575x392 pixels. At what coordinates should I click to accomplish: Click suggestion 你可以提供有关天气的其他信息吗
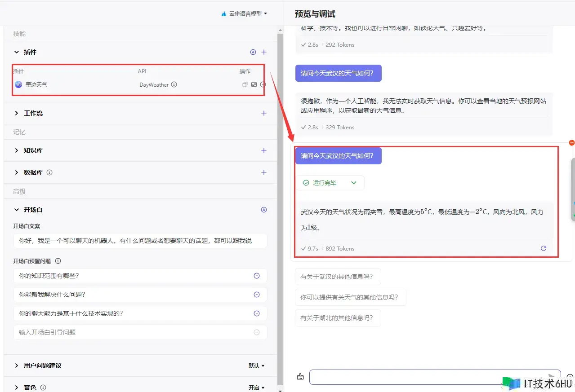click(x=350, y=297)
